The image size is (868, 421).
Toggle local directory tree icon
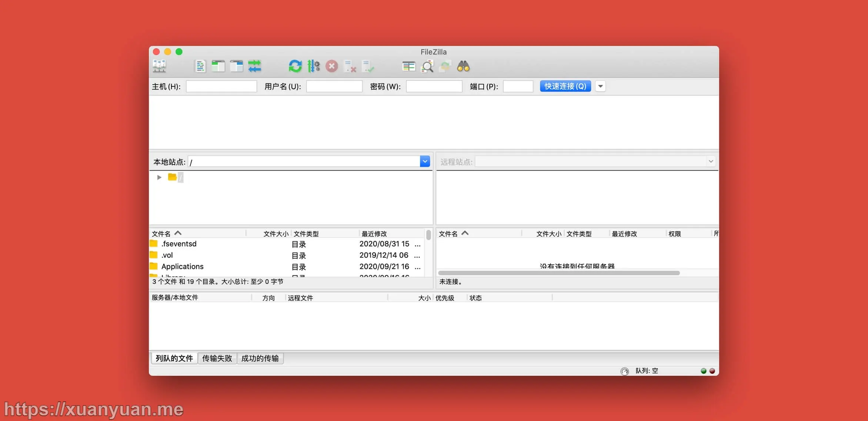click(x=218, y=66)
